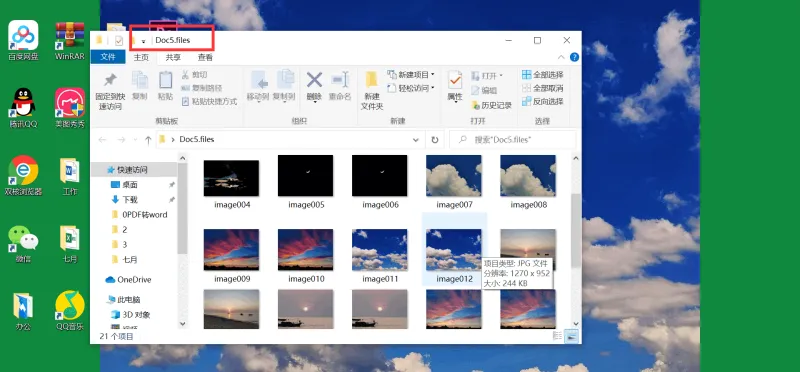Viewport: 800px width, 372px height.
Task: Open 微信 desktop shortcut
Action: coord(23,243)
